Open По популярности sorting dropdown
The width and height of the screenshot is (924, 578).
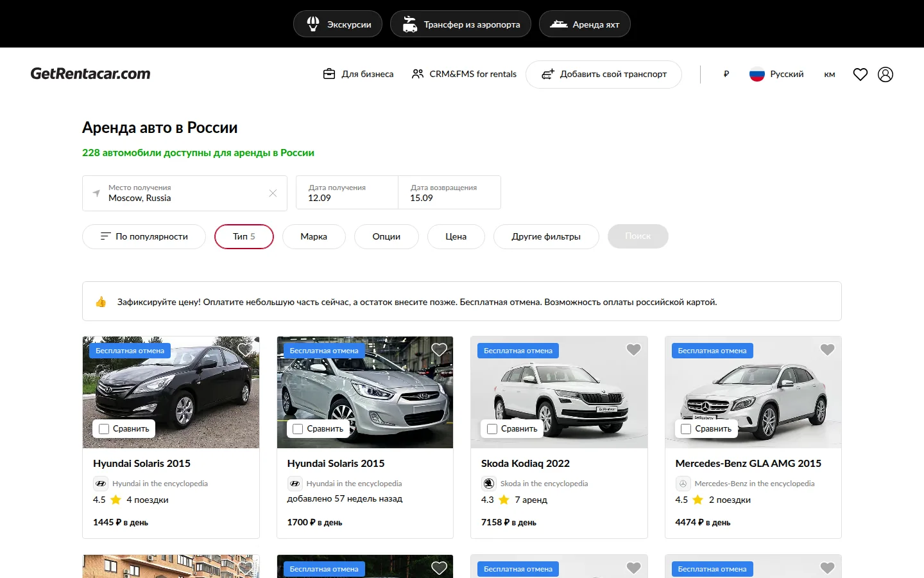pyautogui.click(x=144, y=236)
